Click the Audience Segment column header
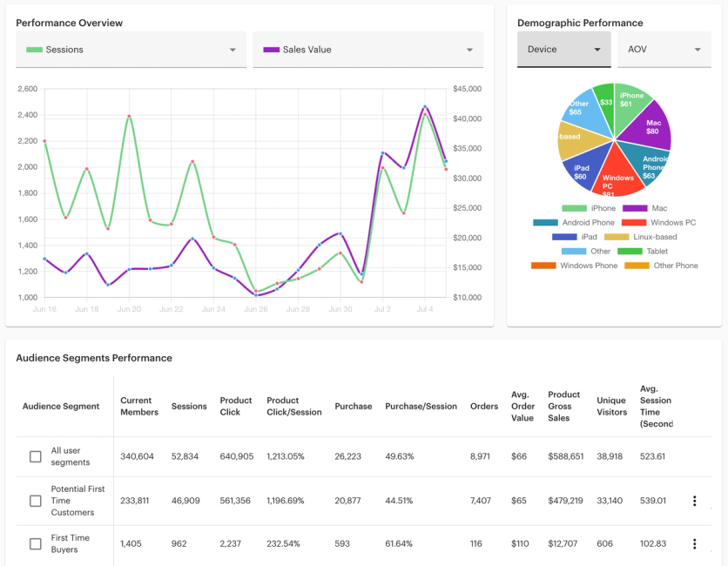The width and height of the screenshot is (728, 566). click(x=61, y=407)
